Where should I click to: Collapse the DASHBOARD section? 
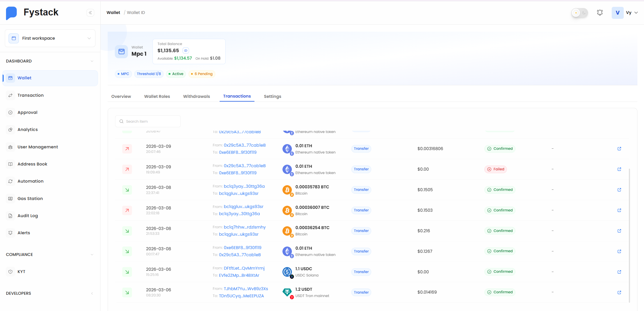92,61
